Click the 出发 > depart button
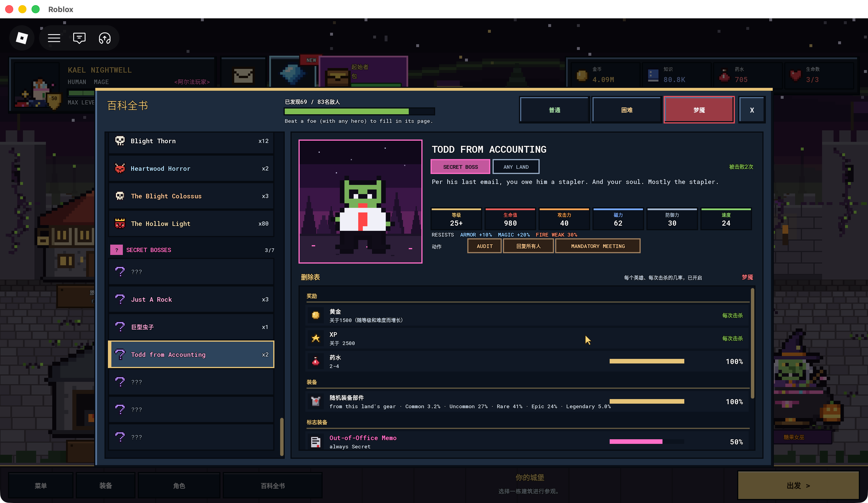Image resolution: width=868 pixels, height=503 pixels. 798,485
